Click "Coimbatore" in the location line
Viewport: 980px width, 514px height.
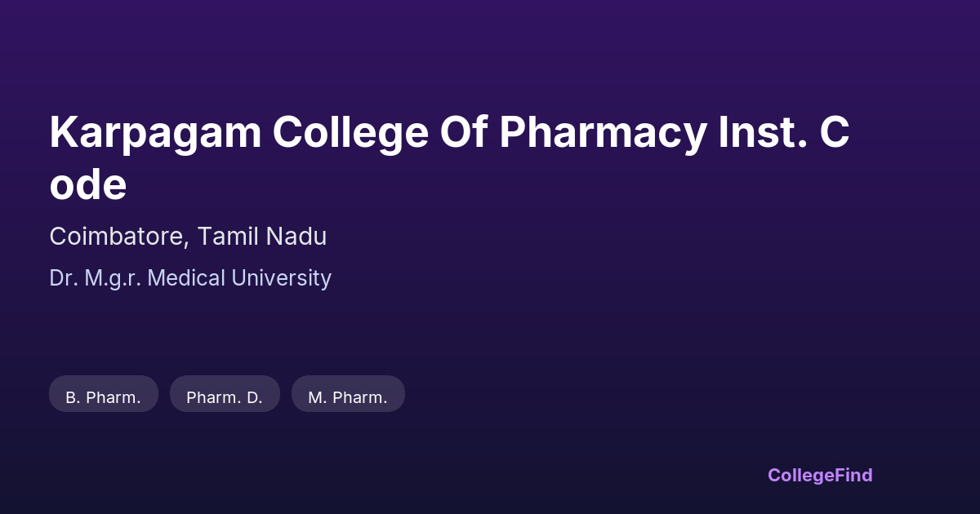coord(119,237)
